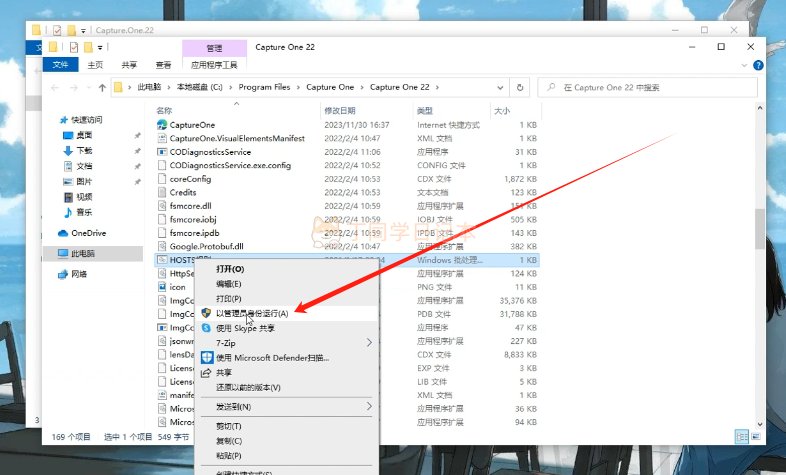The image size is (786, 475).
Task: Select the Credits text document icon
Action: [162, 192]
